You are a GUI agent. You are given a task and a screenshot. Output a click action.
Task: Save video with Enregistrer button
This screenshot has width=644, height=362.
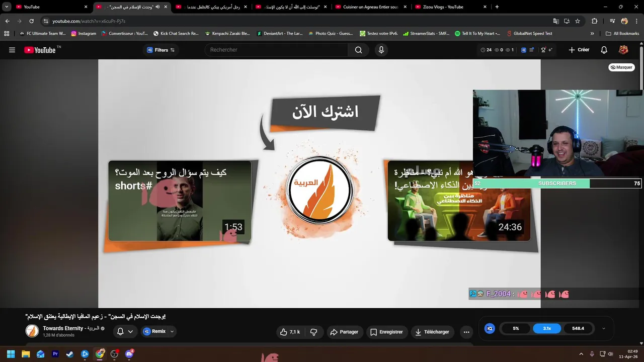coord(386,332)
